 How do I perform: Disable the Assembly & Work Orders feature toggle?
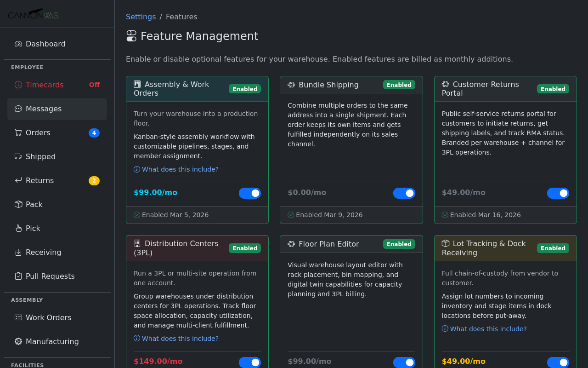tap(250, 193)
